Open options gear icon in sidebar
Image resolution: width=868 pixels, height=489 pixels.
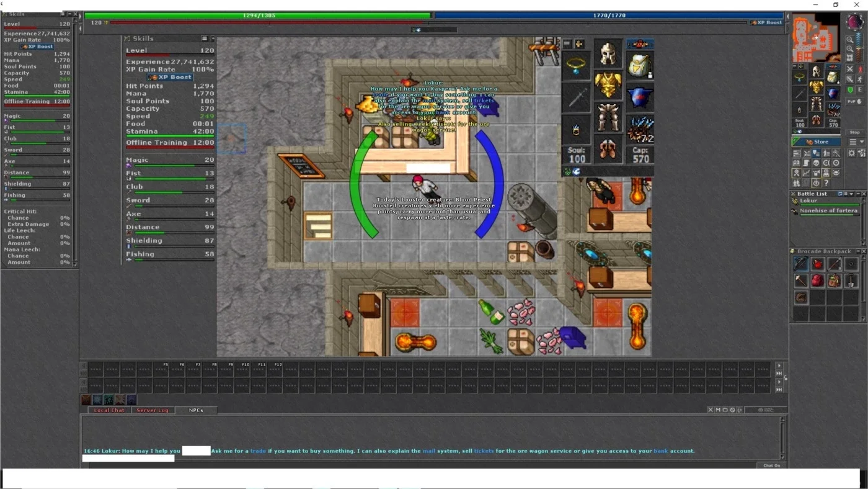[x=851, y=153]
